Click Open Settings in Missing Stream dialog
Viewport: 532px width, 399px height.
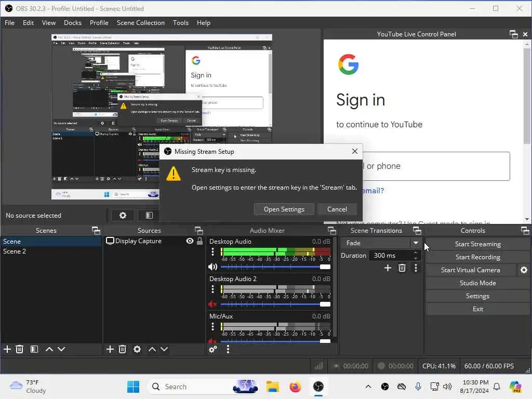coord(284,209)
